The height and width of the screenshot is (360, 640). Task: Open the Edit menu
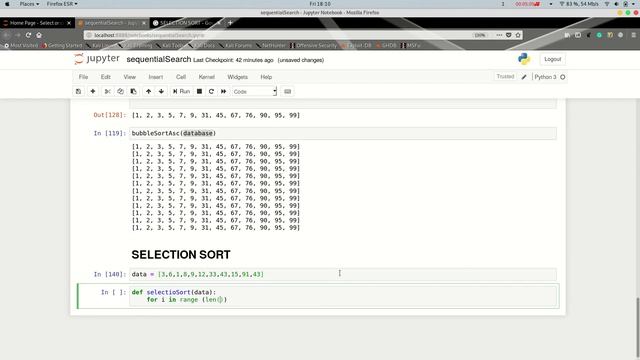tap(105, 77)
